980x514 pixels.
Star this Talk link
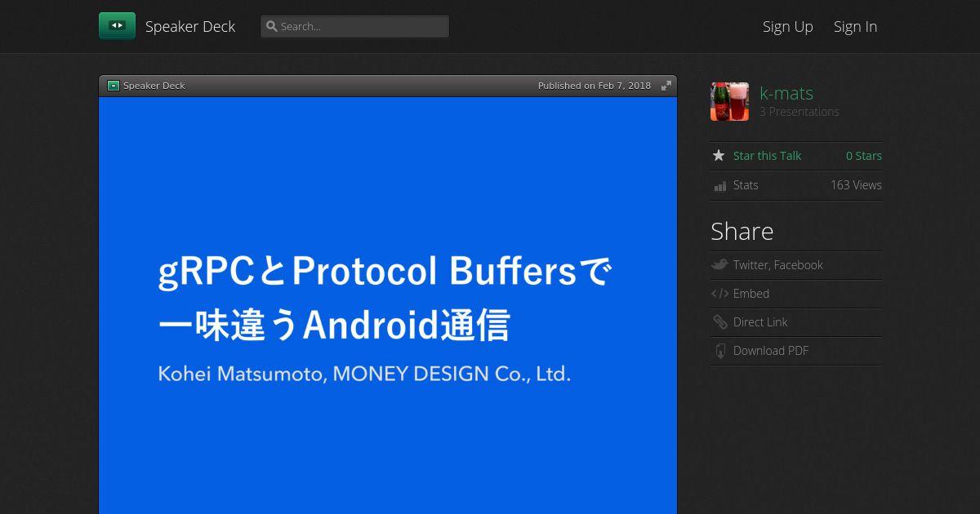767,156
